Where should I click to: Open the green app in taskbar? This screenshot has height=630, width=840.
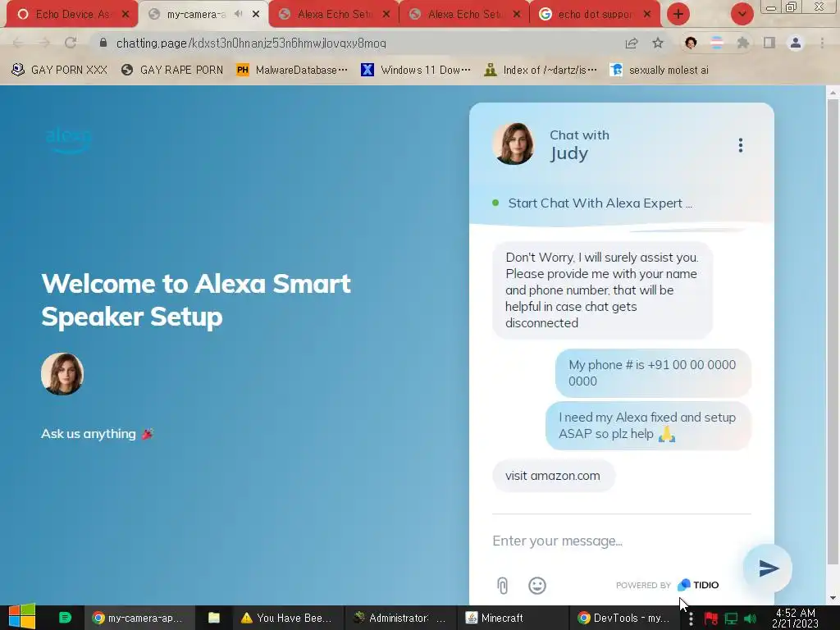[x=65, y=618]
